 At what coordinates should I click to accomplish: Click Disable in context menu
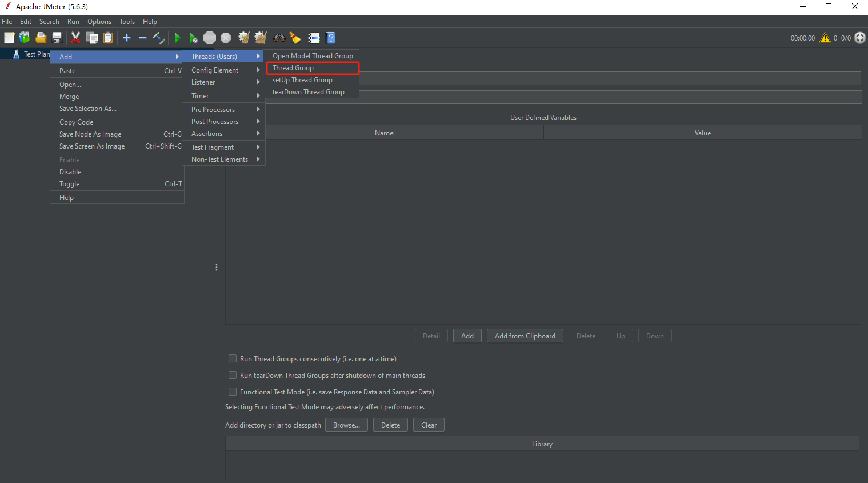coord(117,171)
